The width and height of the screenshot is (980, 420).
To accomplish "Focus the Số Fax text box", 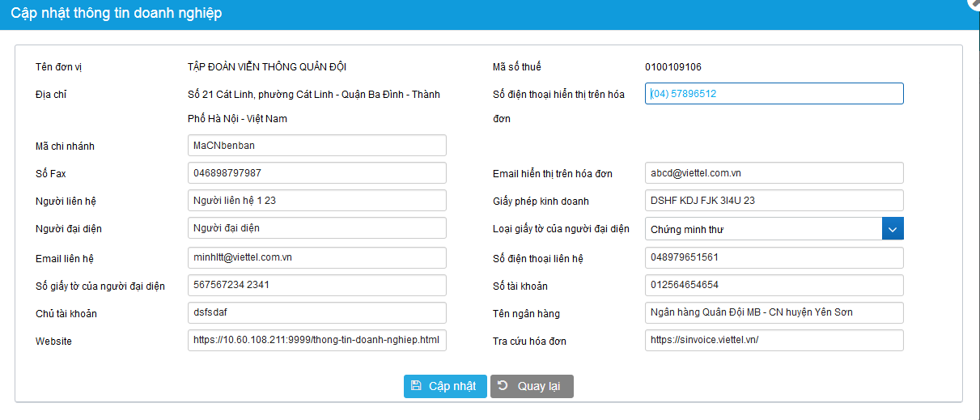I will tap(316, 173).
